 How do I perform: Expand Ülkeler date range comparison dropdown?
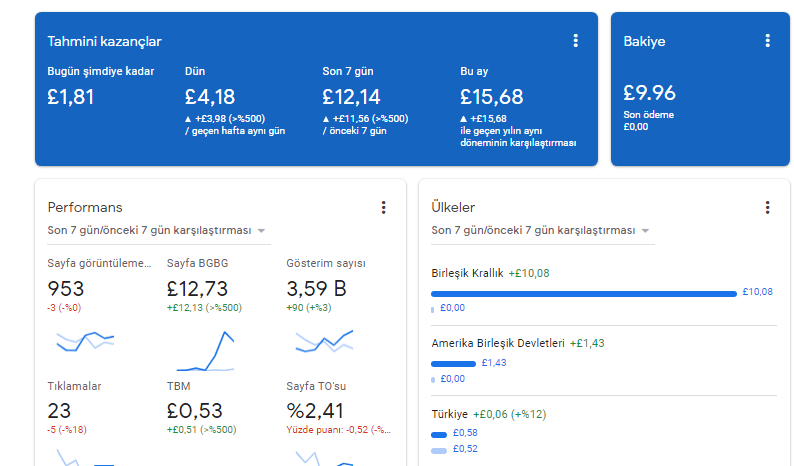(542, 230)
